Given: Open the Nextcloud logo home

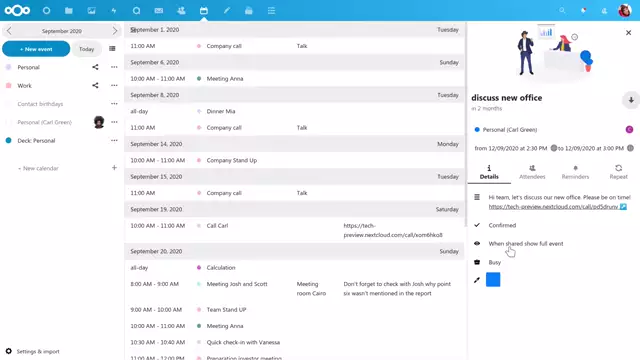Looking at the screenshot, I should (17, 11).
